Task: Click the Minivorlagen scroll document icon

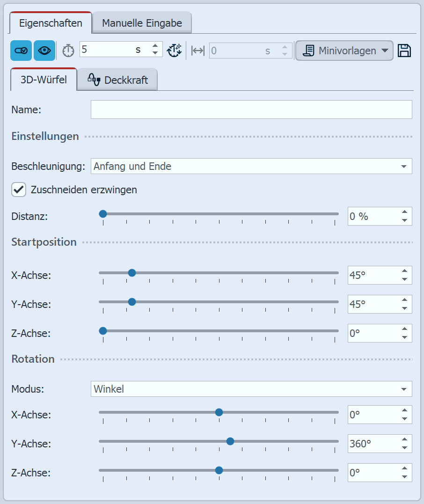Action: [x=308, y=51]
